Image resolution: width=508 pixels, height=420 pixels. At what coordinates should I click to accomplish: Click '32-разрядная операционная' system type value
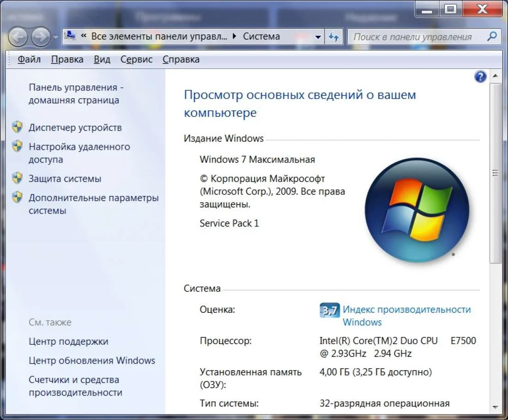[385, 403]
